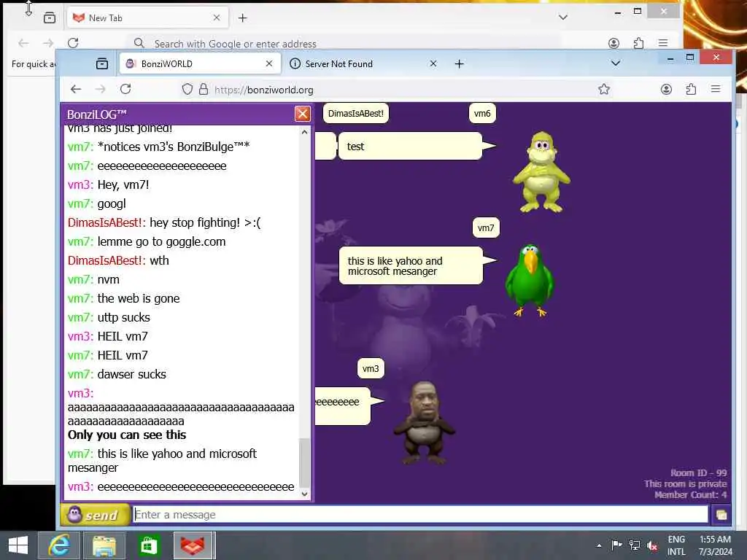Reload icon in the background browser window

pos(73,43)
